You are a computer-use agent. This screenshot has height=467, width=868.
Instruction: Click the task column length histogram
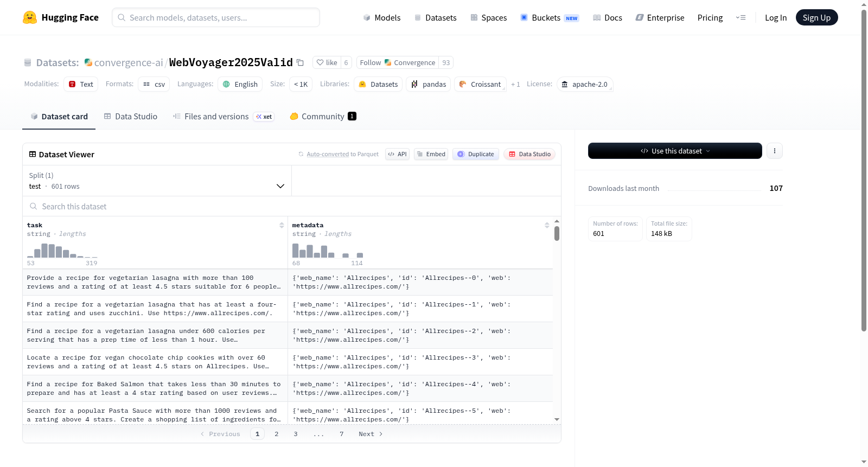coord(62,250)
